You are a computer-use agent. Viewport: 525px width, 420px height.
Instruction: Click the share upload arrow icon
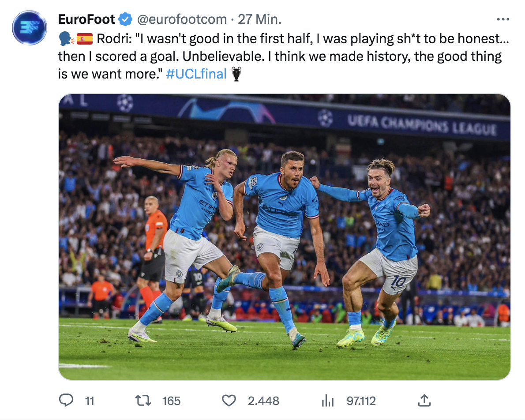[x=424, y=400]
